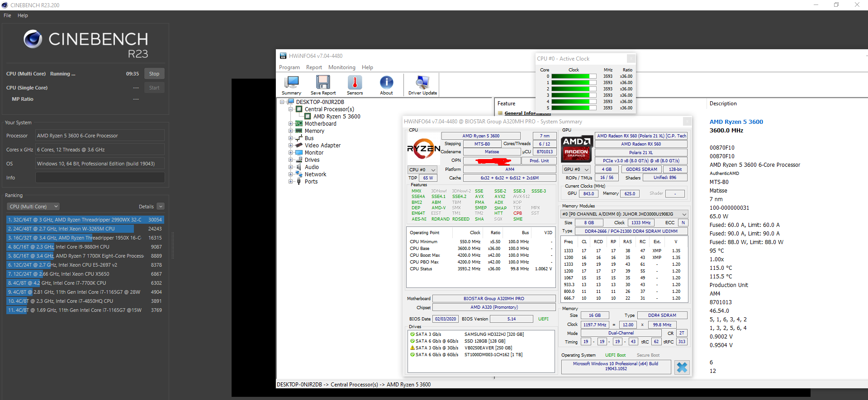Click the green check icon for SAMSUNG HD322HJ
868x400 pixels.
412,334
